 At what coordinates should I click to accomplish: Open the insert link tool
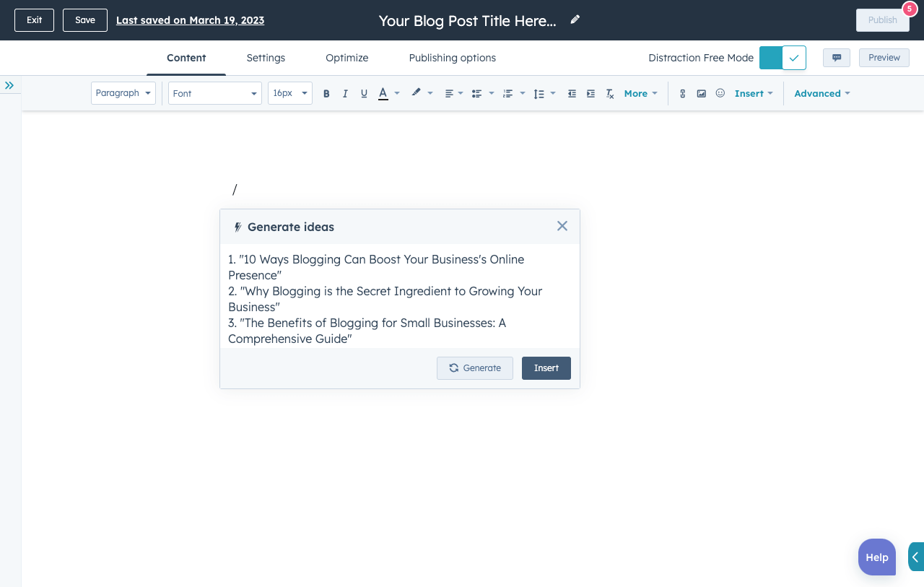pos(682,93)
